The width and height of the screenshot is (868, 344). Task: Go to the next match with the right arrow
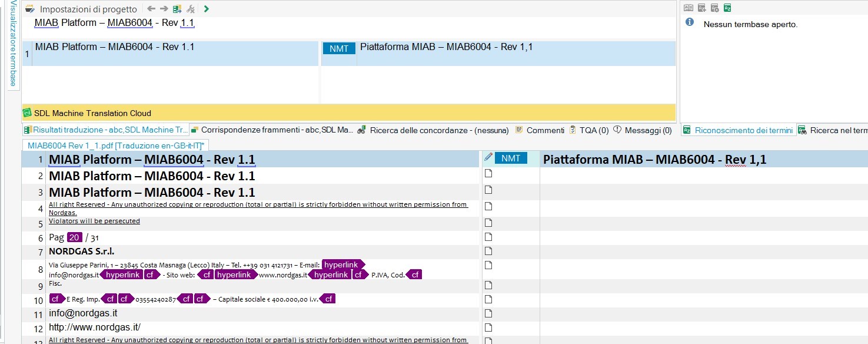pyautogui.click(x=164, y=9)
